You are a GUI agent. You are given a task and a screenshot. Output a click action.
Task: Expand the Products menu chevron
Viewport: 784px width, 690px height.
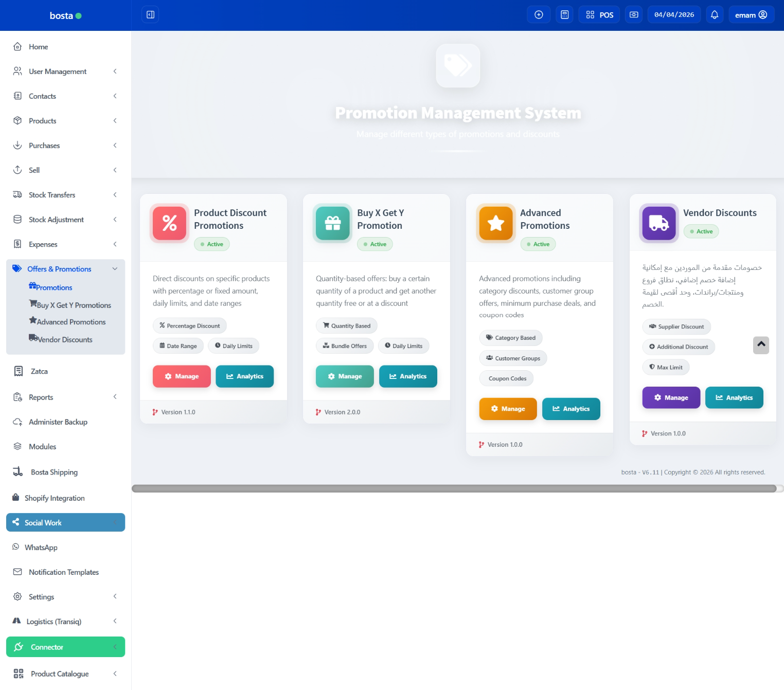[115, 121]
